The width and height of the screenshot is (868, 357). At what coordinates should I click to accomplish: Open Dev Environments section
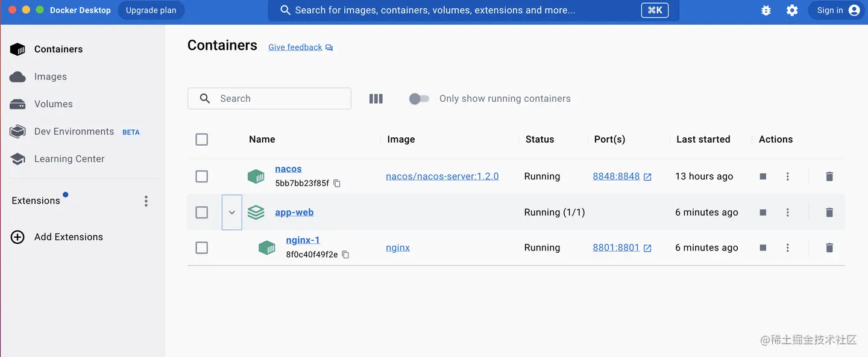[74, 131]
